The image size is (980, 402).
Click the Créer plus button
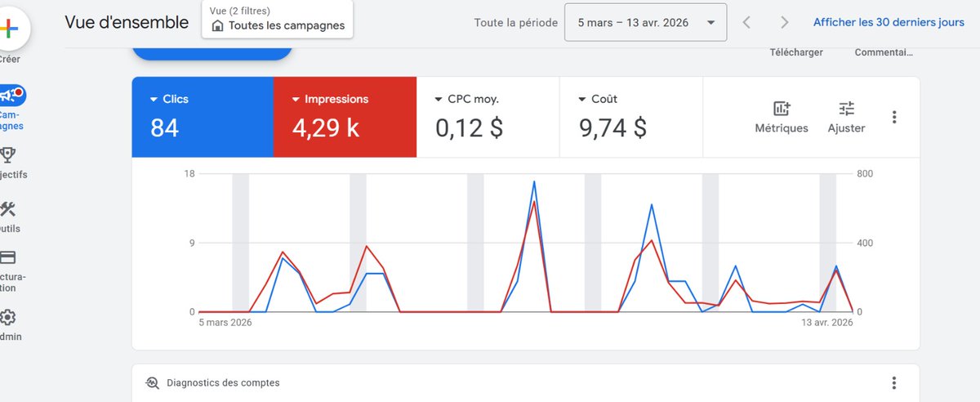click(10, 28)
